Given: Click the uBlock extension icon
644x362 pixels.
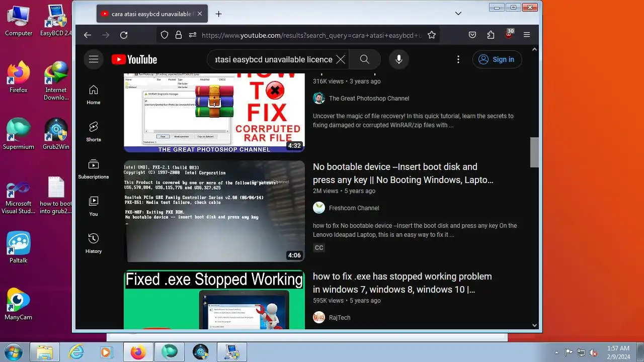Looking at the screenshot, I should (x=509, y=34).
